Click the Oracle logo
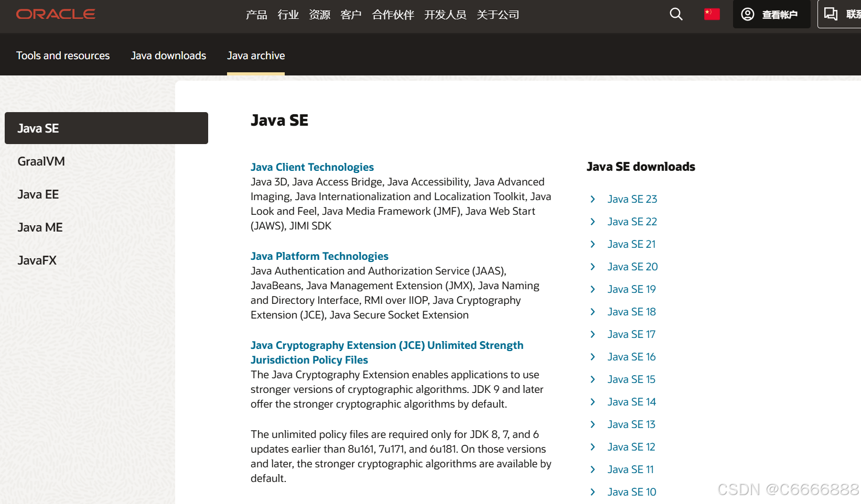The width and height of the screenshot is (861, 504). (x=56, y=14)
